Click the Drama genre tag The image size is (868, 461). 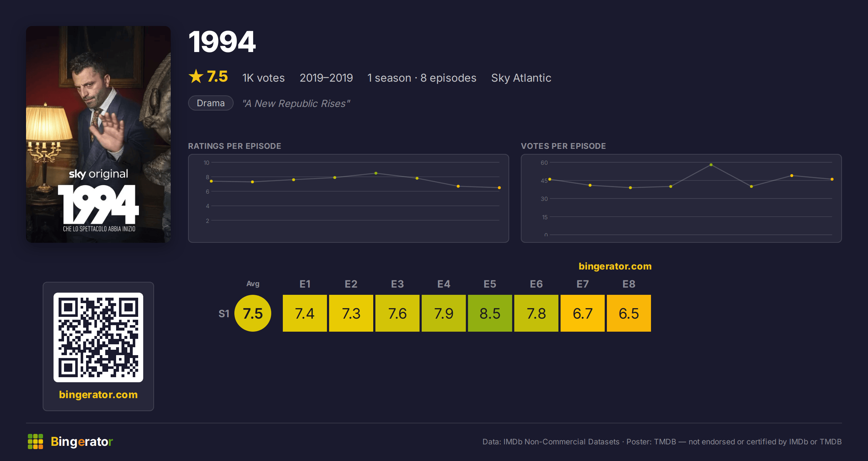point(211,103)
